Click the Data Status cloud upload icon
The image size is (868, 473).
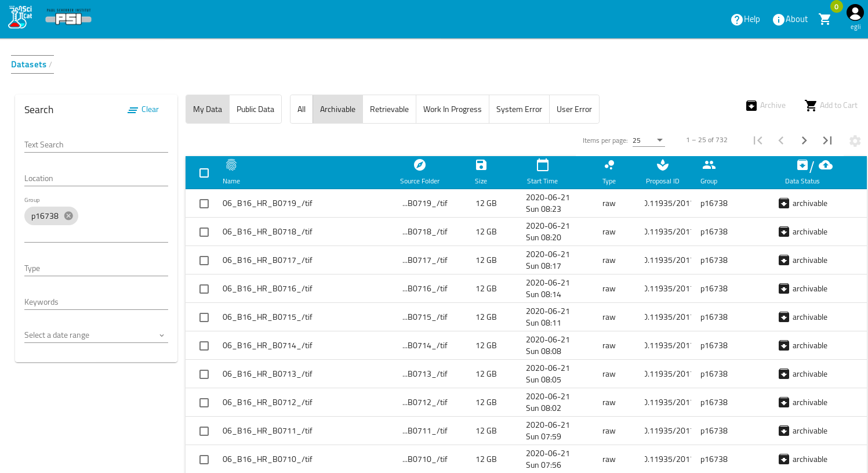coord(826,165)
